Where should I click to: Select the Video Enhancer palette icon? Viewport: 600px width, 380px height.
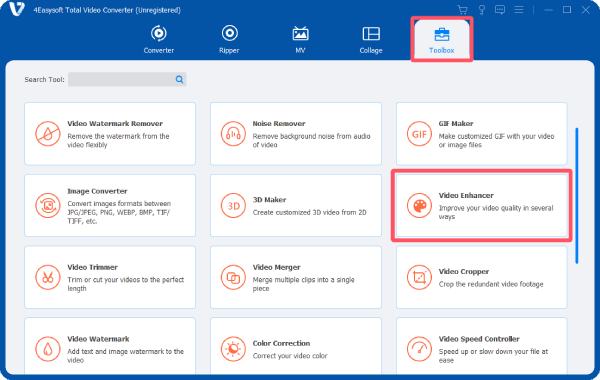[419, 205]
